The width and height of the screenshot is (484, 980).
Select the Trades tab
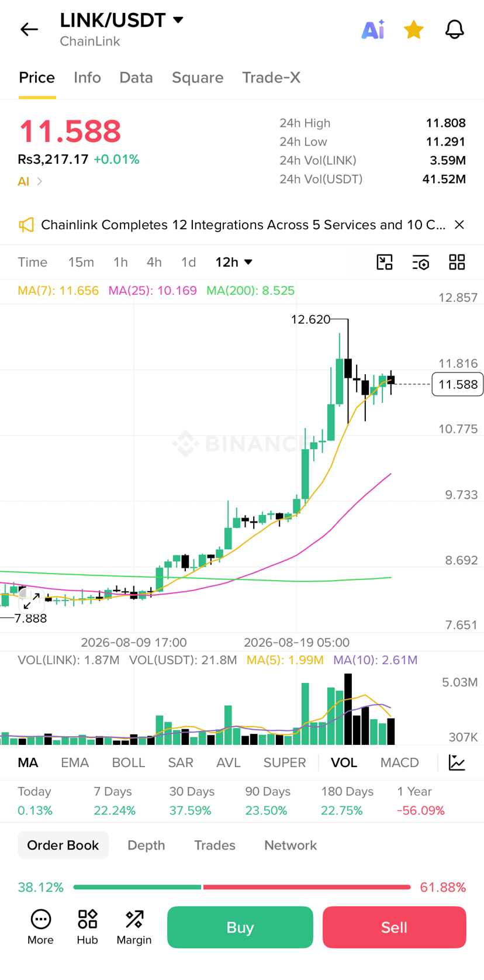tap(215, 845)
